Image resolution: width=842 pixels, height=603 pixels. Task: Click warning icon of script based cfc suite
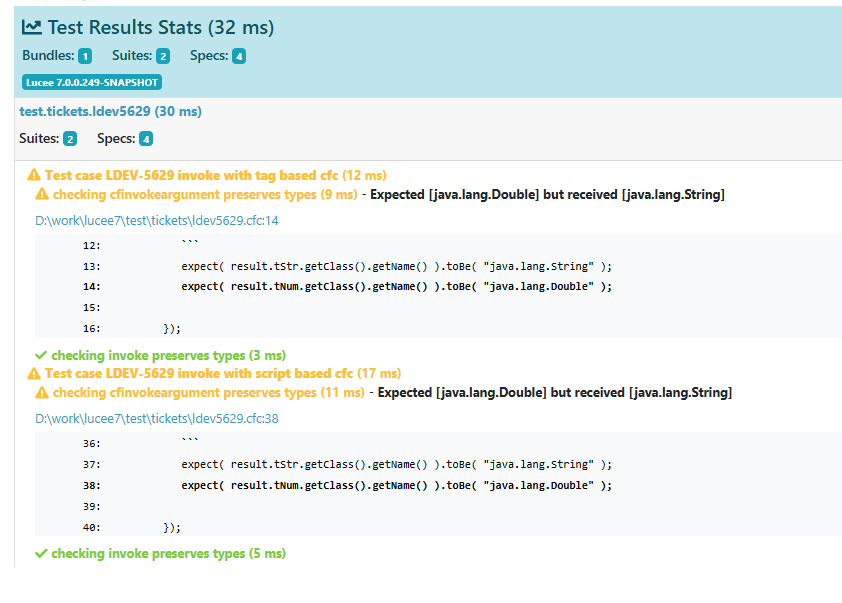click(x=34, y=373)
